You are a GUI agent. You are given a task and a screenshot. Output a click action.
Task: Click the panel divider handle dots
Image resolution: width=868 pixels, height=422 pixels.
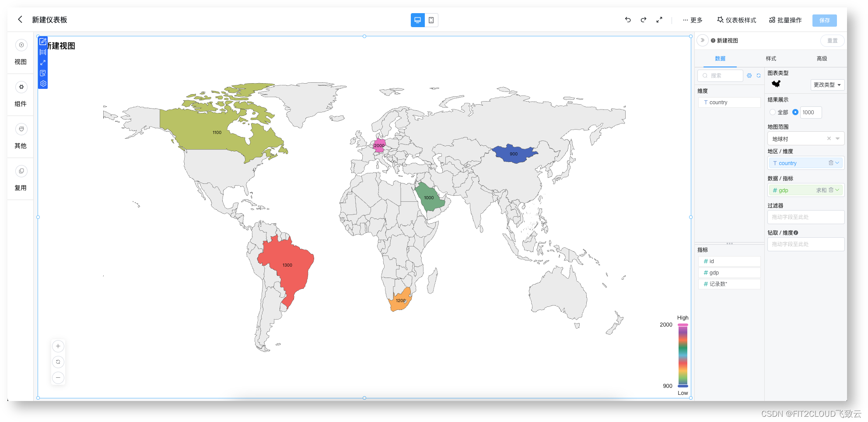click(729, 243)
